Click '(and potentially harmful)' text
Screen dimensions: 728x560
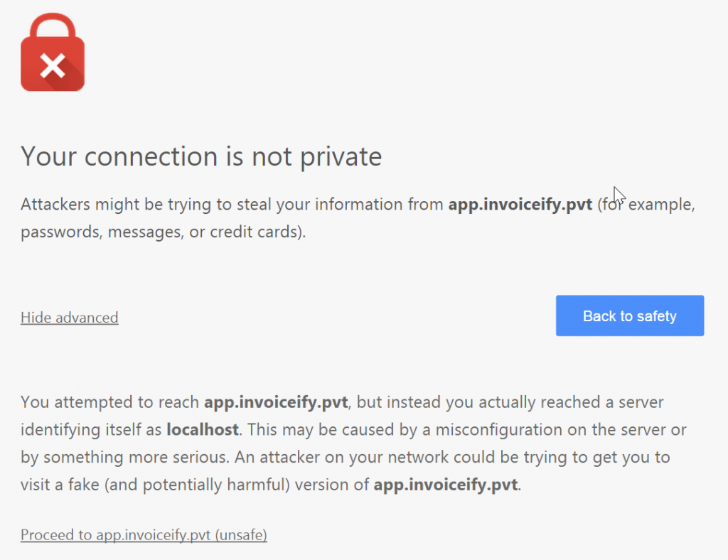point(198,485)
